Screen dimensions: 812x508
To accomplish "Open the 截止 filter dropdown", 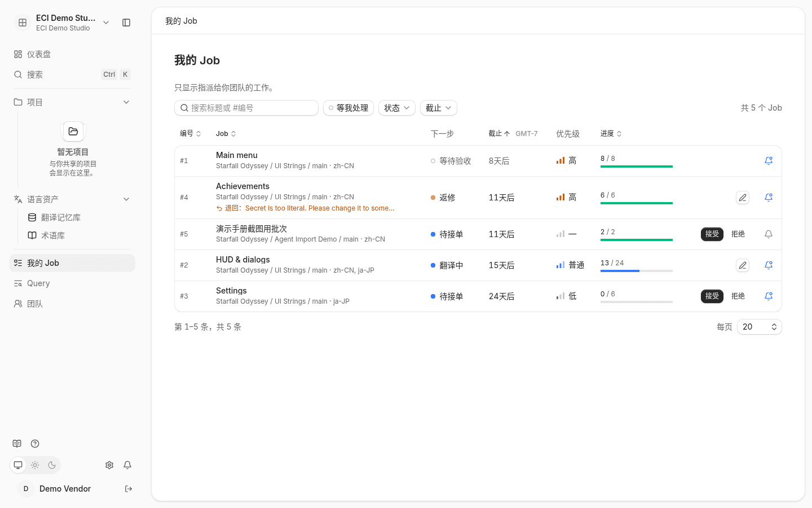I will [x=439, y=108].
